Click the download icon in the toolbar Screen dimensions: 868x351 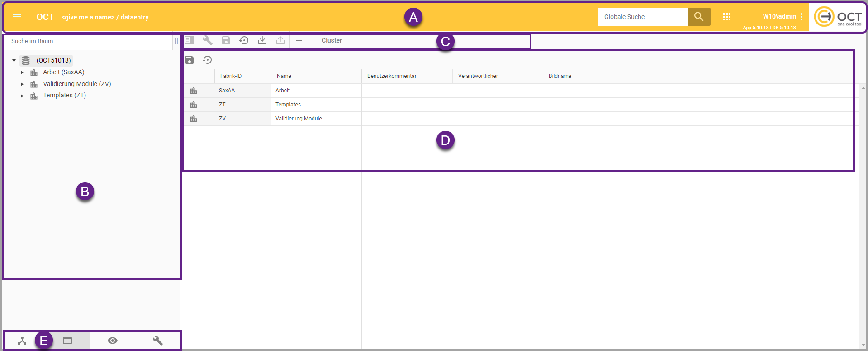point(262,40)
